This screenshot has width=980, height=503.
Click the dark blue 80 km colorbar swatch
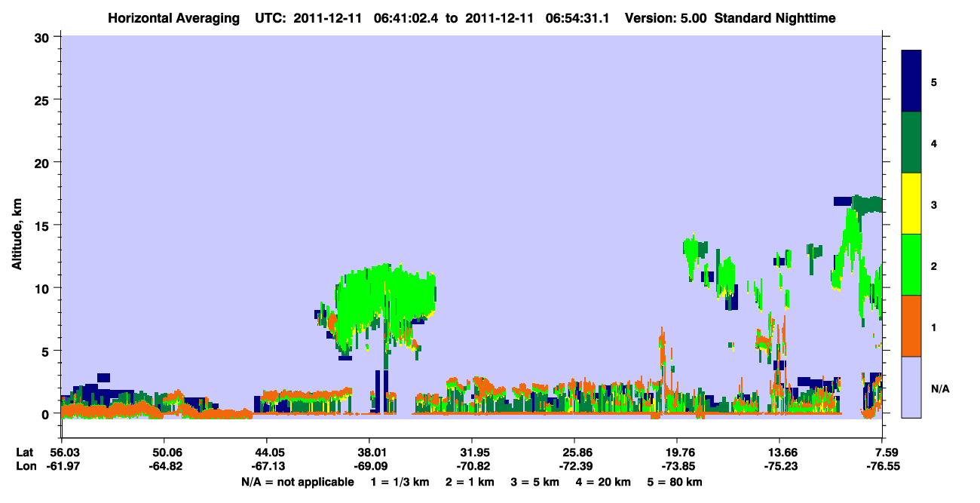(x=911, y=81)
